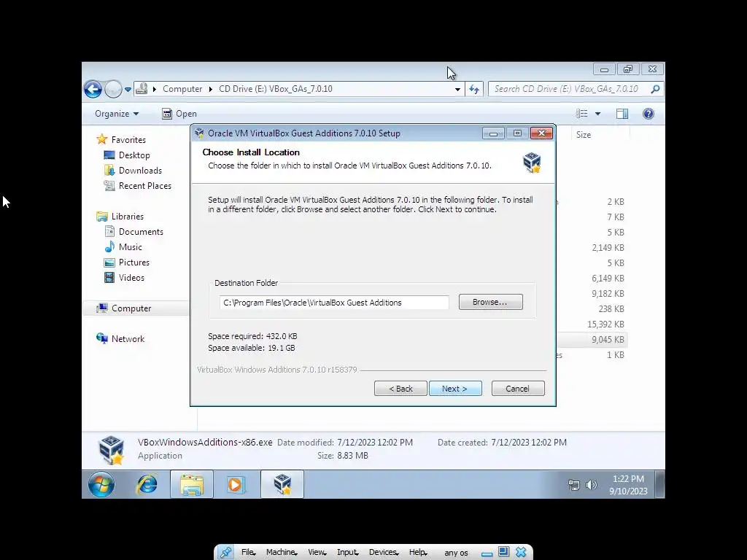
Task: Open Windows Media Player from the taskbar
Action: tap(236, 484)
